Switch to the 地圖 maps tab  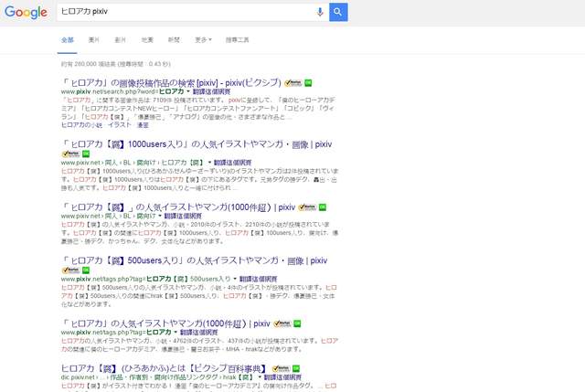coord(147,40)
